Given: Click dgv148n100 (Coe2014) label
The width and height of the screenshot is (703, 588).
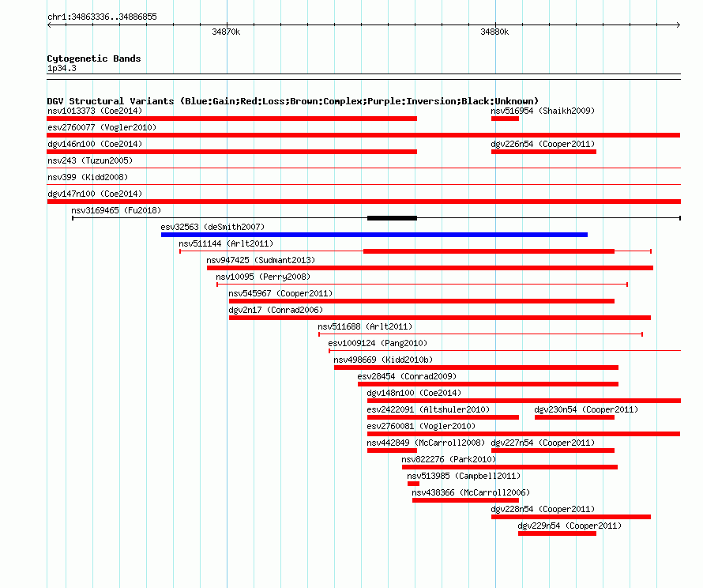Looking at the screenshot, I should (x=414, y=393).
